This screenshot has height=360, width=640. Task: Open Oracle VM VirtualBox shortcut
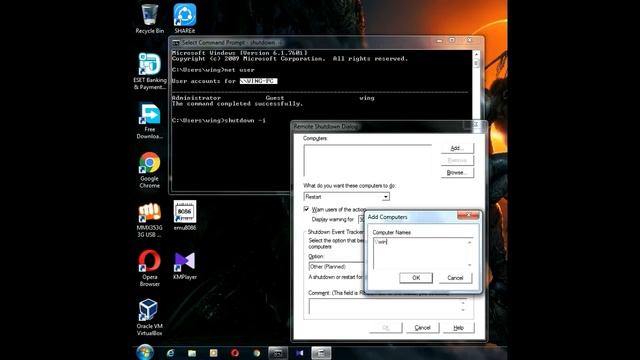coord(149,318)
